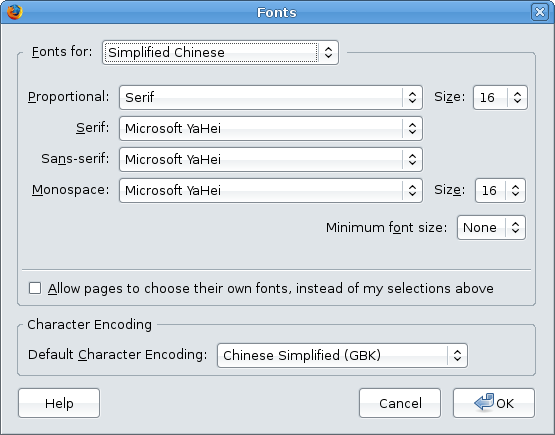Expand the Proportional font type dropdown
555x435 pixels.
tap(271, 97)
